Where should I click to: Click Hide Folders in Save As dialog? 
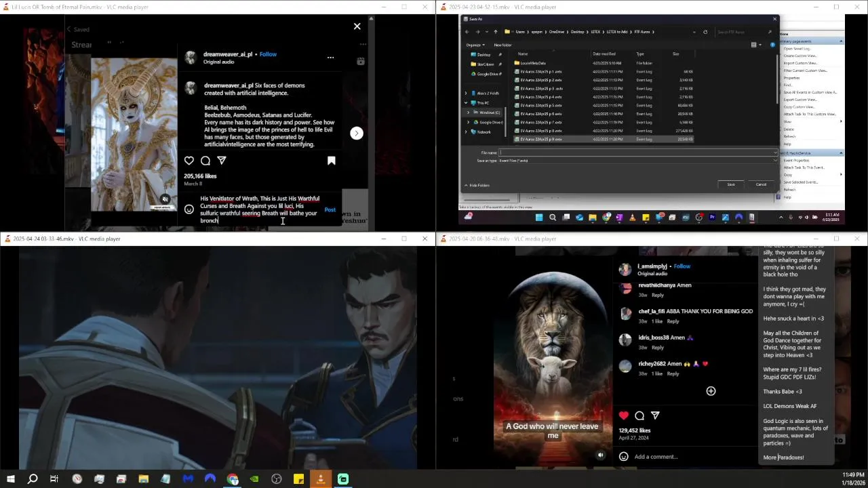click(477, 185)
